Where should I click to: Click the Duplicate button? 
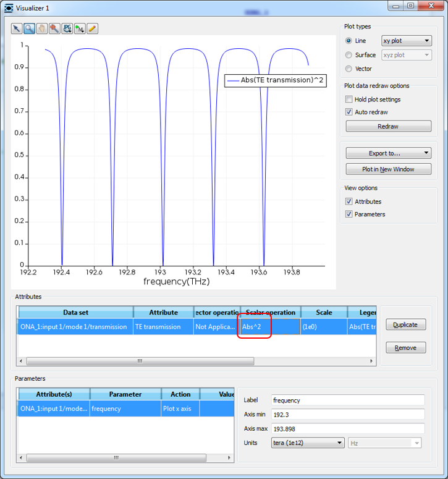pos(405,324)
